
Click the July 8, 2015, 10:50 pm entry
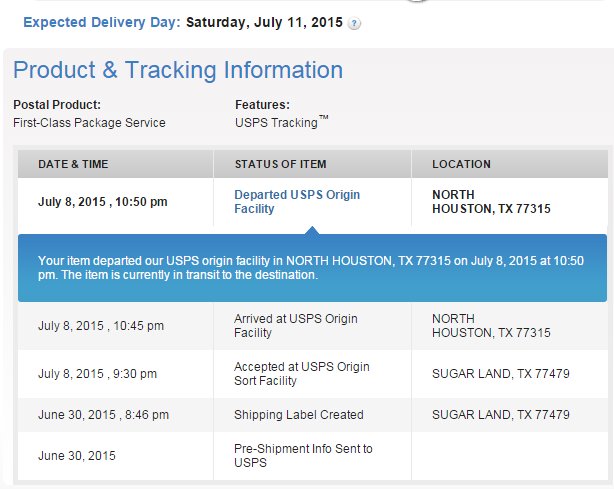(x=103, y=202)
